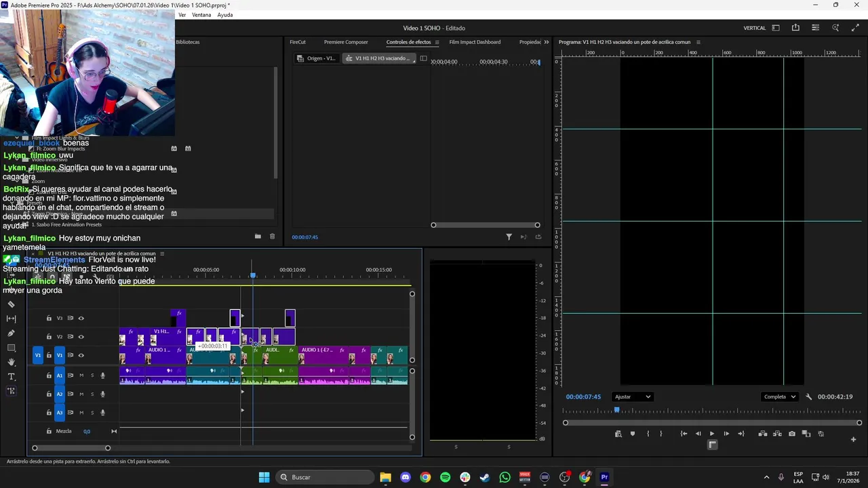The height and width of the screenshot is (488, 868).
Task: Click the filter properties funnel icon
Action: pyautogui.click(x=509, y=237)
